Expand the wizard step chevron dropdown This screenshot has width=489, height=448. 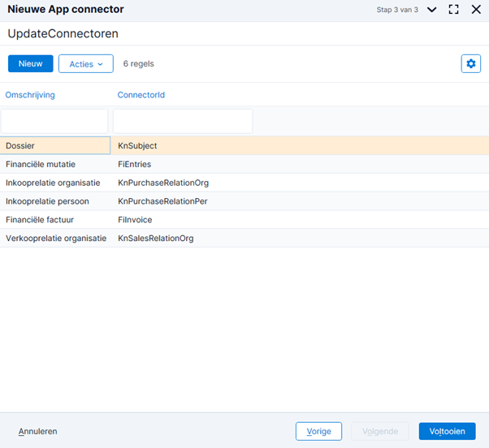[x=431, y=10]
